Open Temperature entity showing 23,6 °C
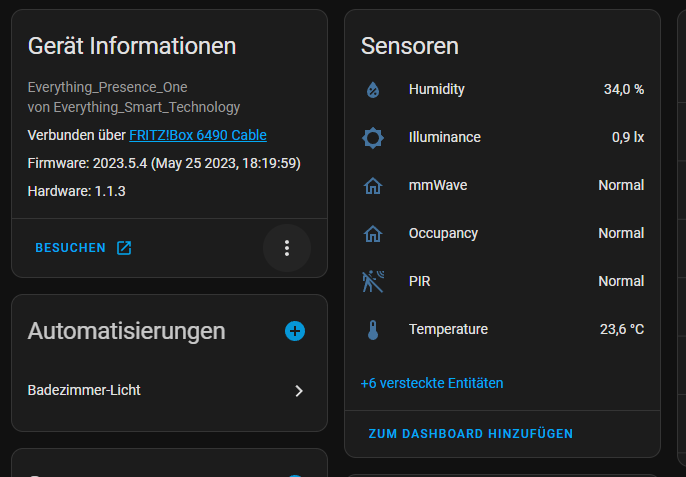Viewport: 686px width, 477px height. pos(502,330)
